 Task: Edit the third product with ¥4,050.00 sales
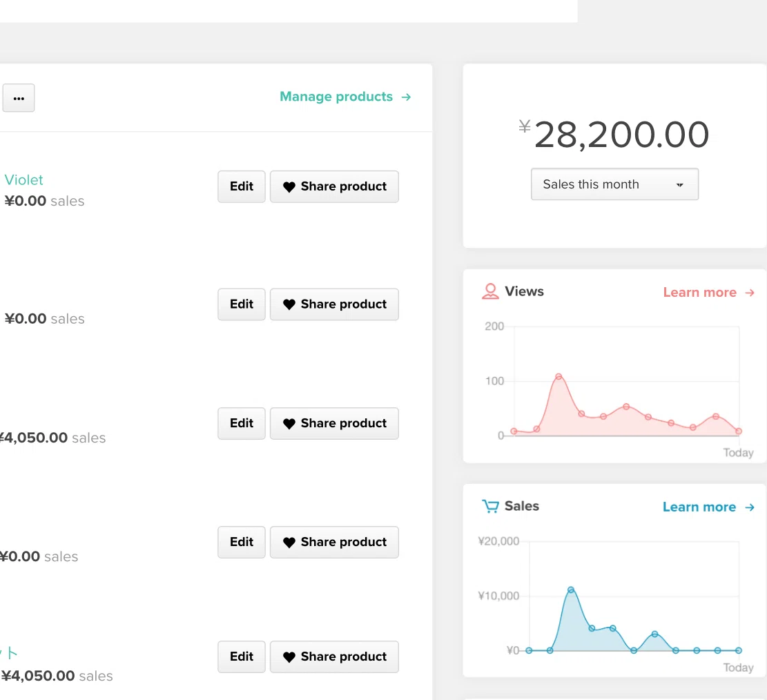point(242,423)
